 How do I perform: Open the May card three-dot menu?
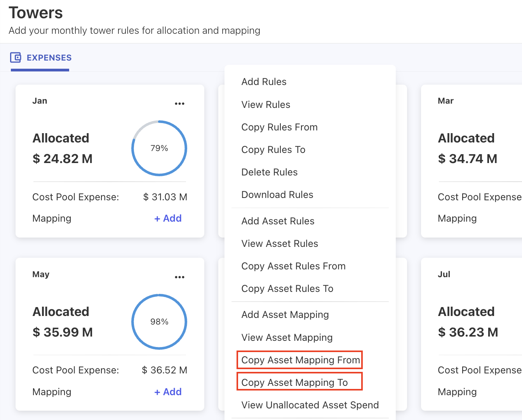pos(179,277)
